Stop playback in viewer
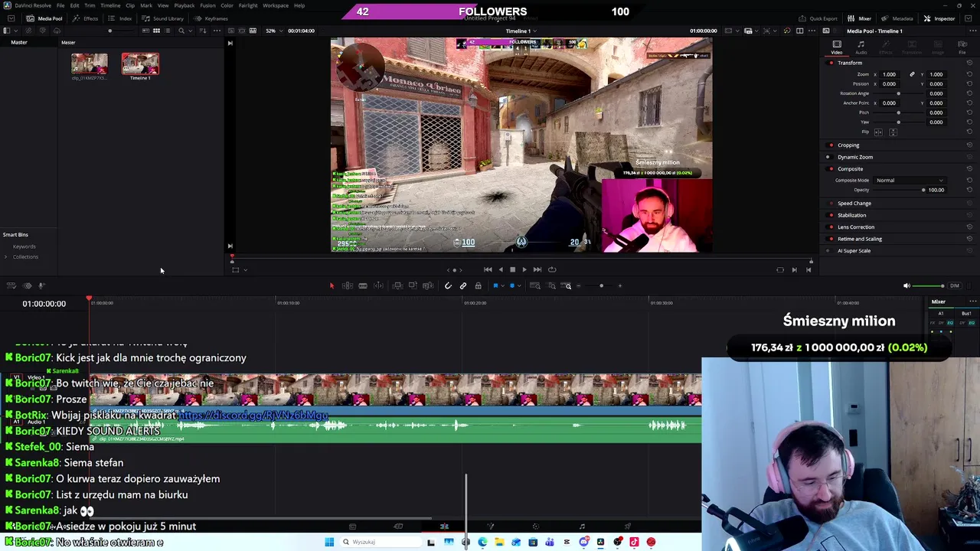The width and height of the screenshot is (980, 551). 512,269
